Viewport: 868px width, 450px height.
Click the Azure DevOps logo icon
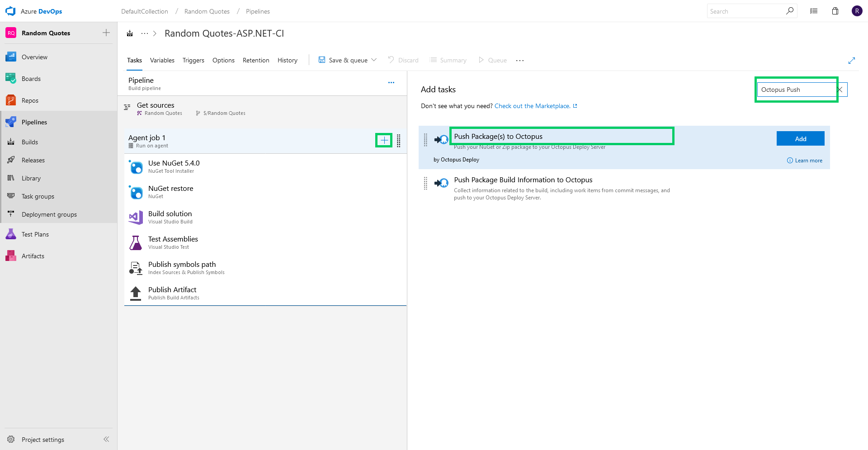[10, 11]
